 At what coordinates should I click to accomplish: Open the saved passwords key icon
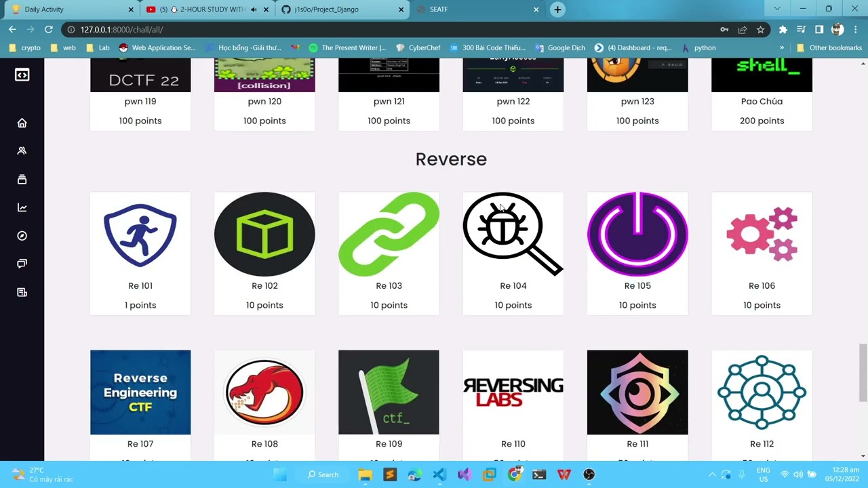point(724,29)
